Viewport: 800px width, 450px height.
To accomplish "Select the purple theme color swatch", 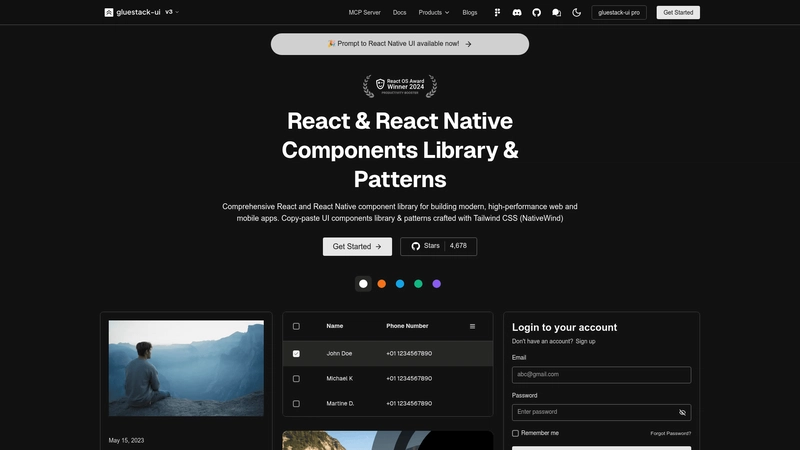I will [x=437, y=284].
